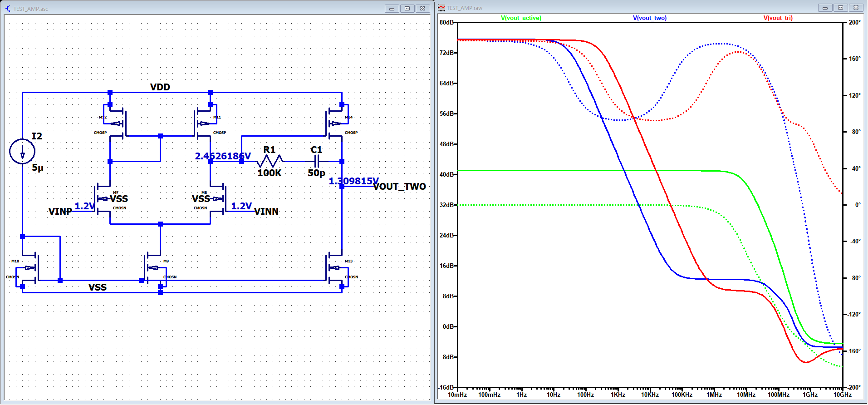Click the TEST_AMP.asc title bar text

tap(31, 9)
